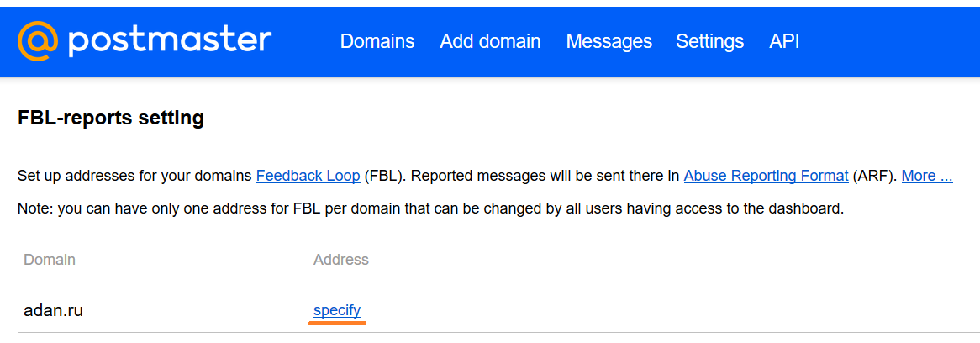
Task: Click the More ... link
Action: click(927, 176)
